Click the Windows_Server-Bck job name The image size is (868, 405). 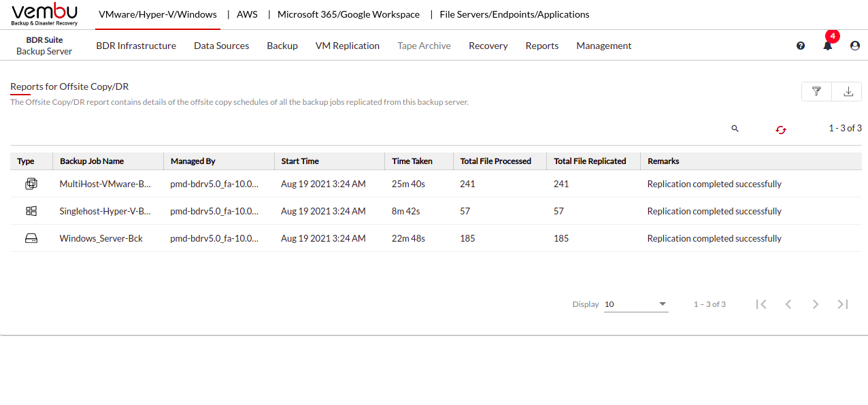click(101, 238)
